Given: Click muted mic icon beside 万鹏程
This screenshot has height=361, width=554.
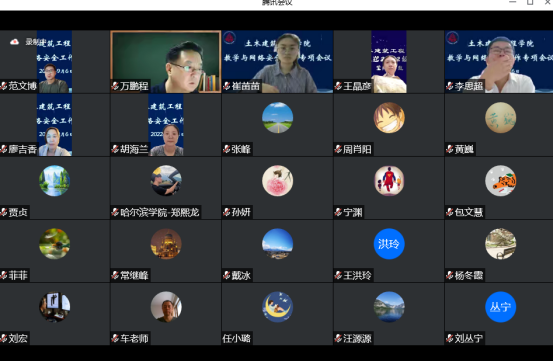Looking at the screenshot, I should (115, 86).
